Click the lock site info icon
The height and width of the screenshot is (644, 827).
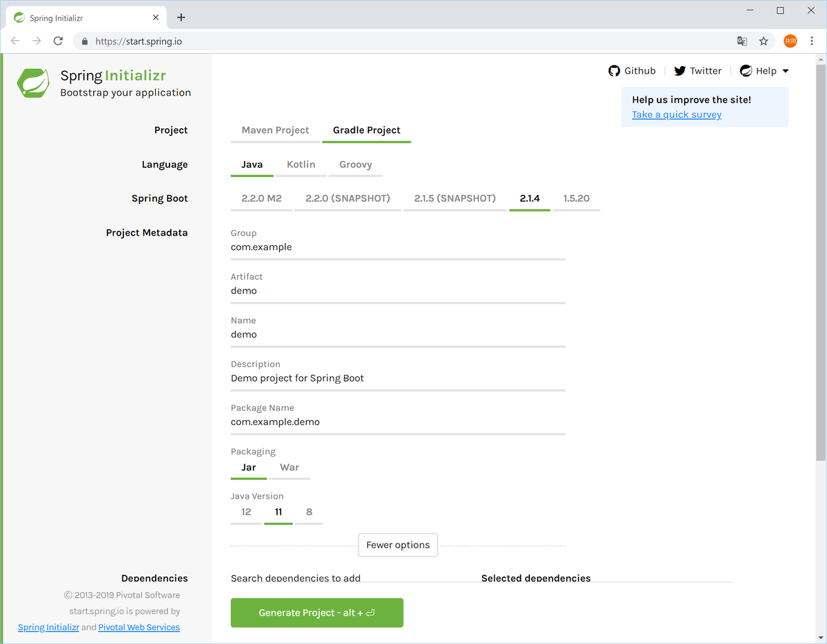pyautogui.click(x=85, y=41)
